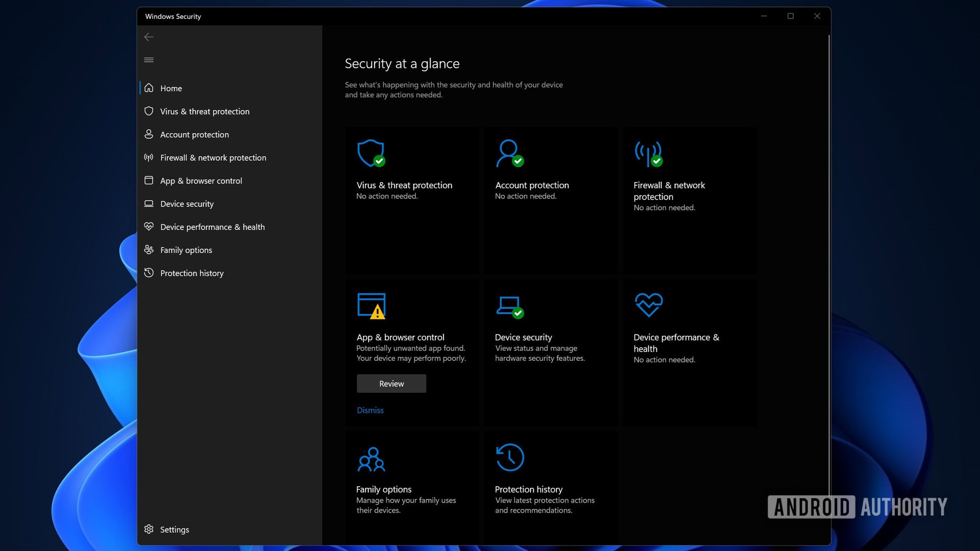This screenshot has height=551, width=980.
Task: Select Home in the sidebar
Action: click(231, 88)
